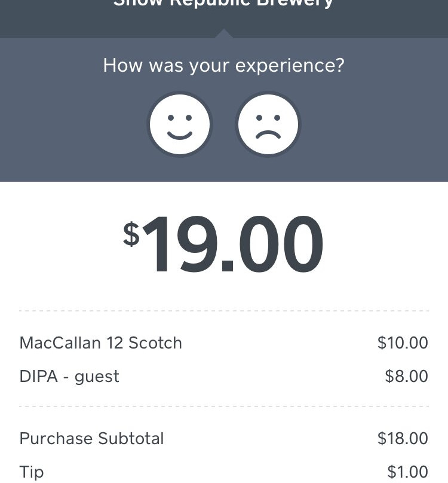Click the $8.00 DIPA price
448x483 pixels.
pos(406,377)
